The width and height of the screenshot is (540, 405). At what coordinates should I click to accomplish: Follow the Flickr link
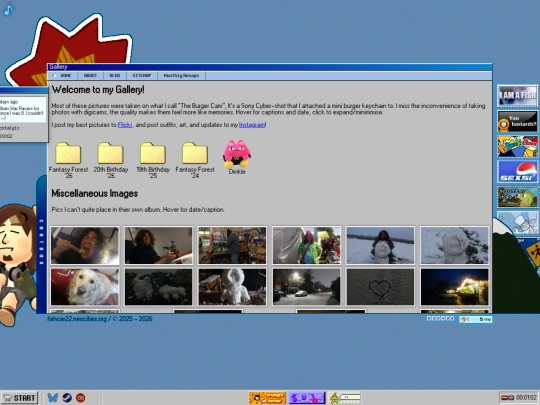point(125,125)
